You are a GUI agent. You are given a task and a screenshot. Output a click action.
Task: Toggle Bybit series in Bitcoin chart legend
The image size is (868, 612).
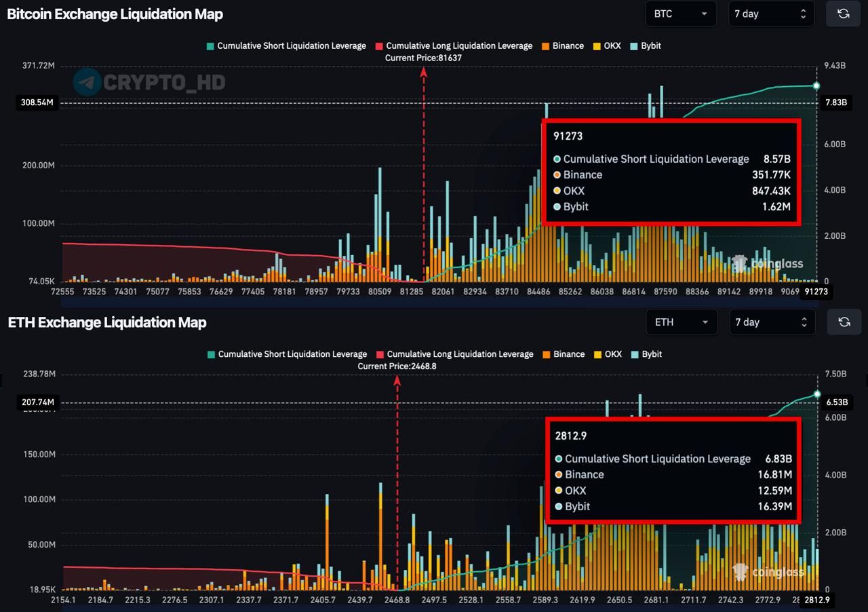[646, 46]
